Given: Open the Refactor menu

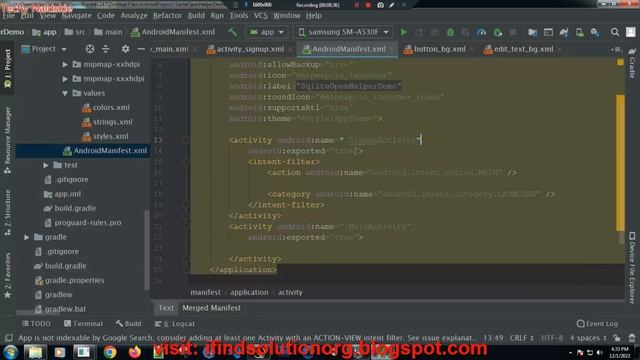Looking at the screenshot, I should pyautogui.click(x=167, y=16).
